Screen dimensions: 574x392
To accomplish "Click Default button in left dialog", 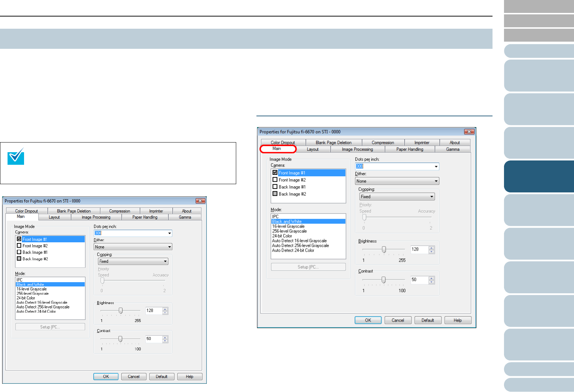I will click(162, 377).
